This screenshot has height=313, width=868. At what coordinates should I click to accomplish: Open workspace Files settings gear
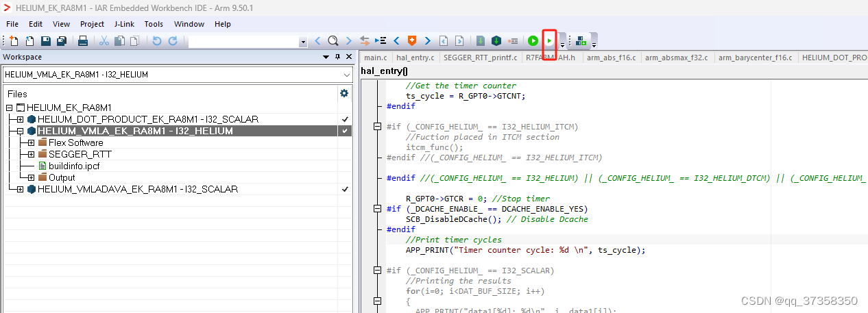coord(344,93)
